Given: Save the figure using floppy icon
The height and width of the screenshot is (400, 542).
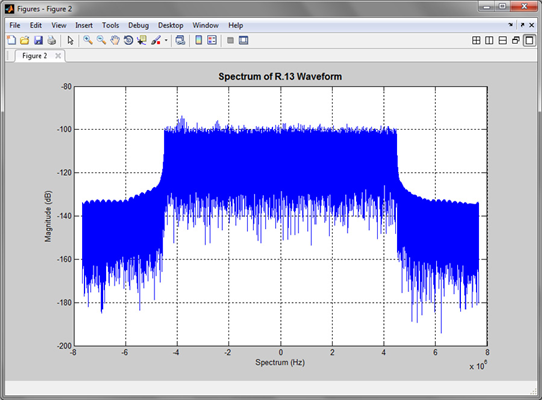Looking at the screenshot, I should [38, 40].
